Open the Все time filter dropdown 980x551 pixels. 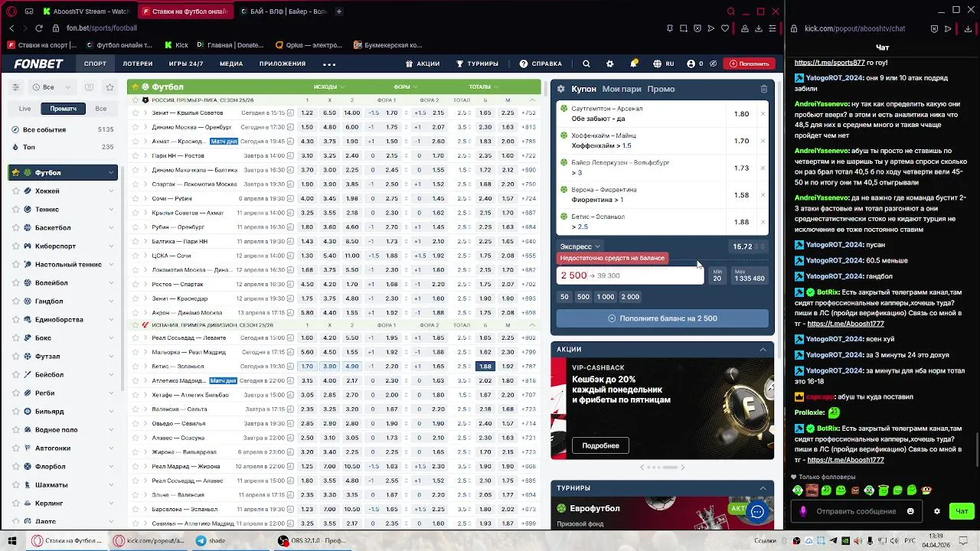(x=53, y=87)
